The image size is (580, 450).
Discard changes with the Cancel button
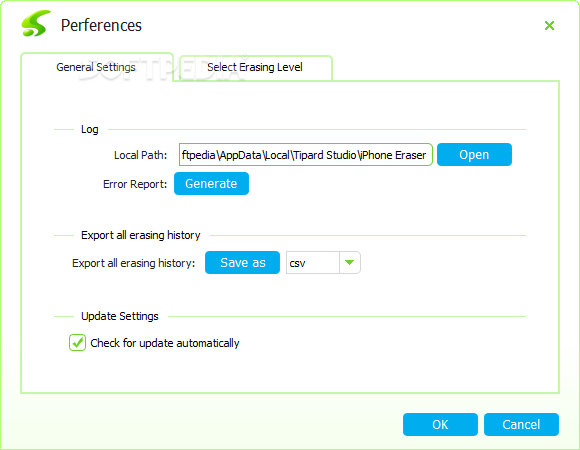point(521,424)
